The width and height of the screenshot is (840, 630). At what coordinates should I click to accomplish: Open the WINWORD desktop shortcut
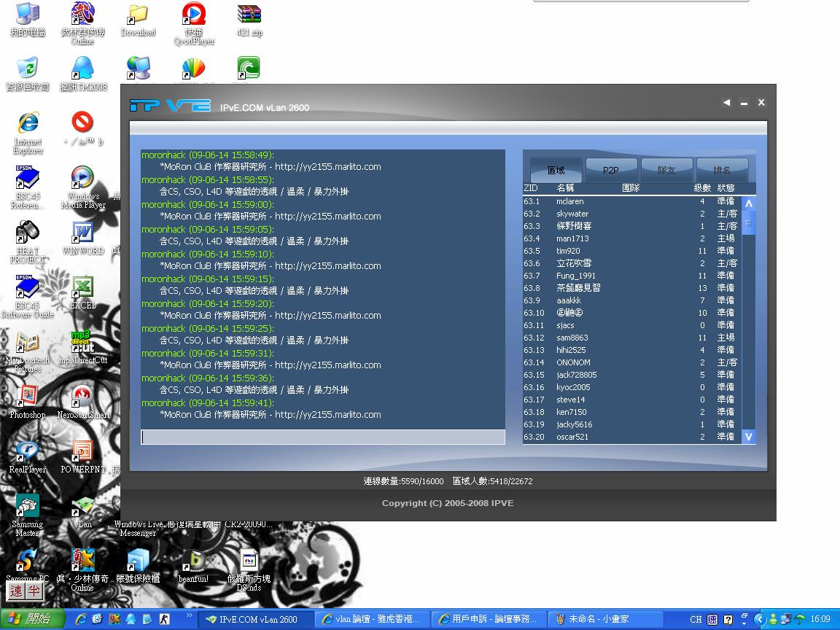82,233
